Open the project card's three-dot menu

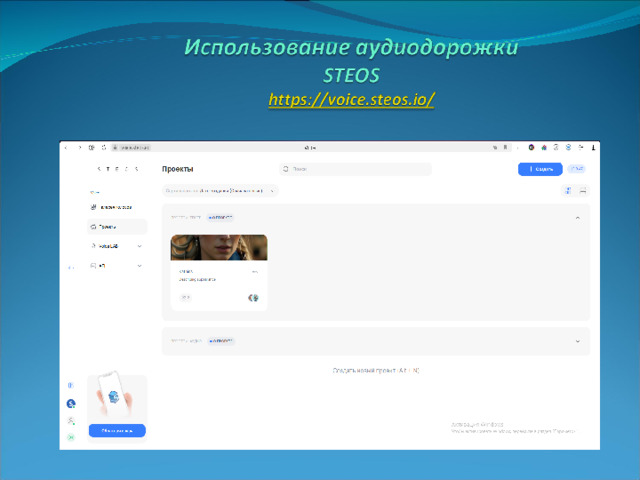point(255,271)
